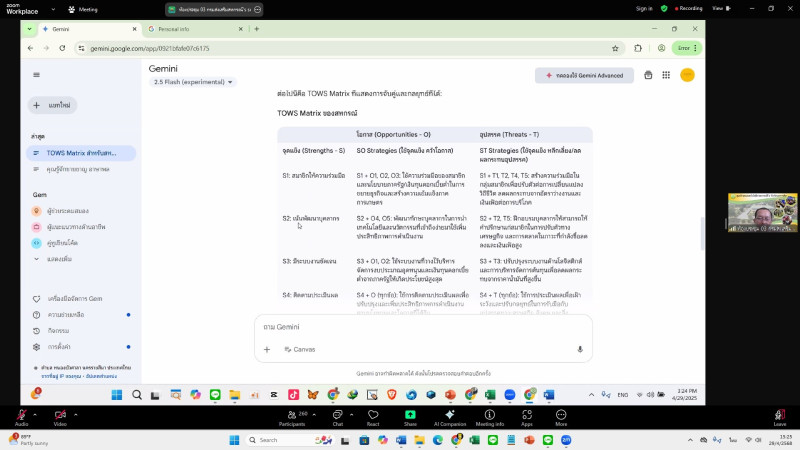The width and height of the screenshot is (800, 450).
Task: Open the TOWS Matrix recent chat
Action: (x=81, y=153)
